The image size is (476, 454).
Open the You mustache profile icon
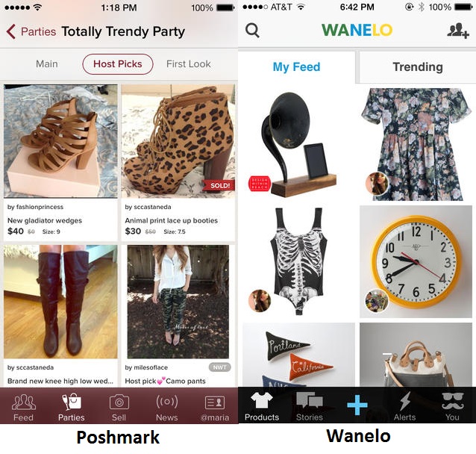pyautogui.click(x=452, y=401)
